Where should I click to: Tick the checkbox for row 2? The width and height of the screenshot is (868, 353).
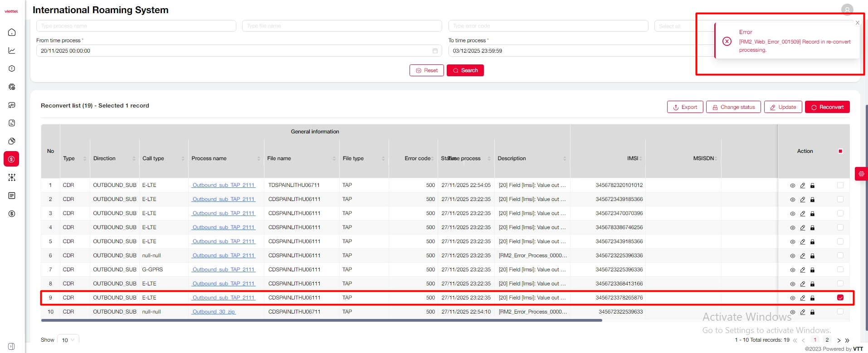pos(840,199)
